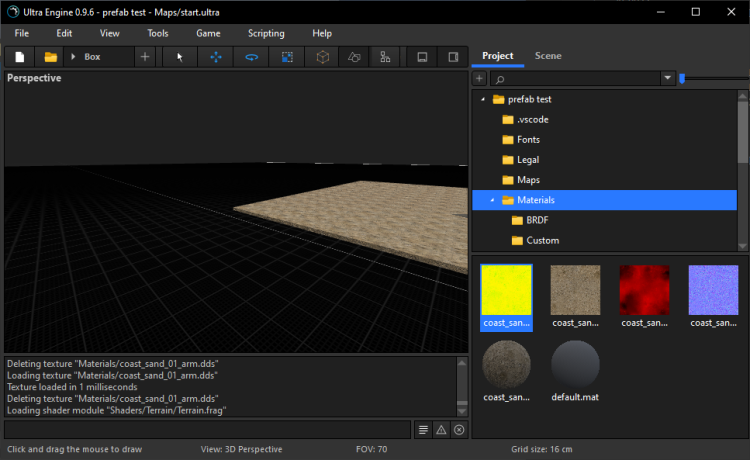Image resolution: width=750 pixels, height=460 pixels.
Task: Select the default.mat material thumbnail
Action: pyautogui.click(x=575, y=365)
